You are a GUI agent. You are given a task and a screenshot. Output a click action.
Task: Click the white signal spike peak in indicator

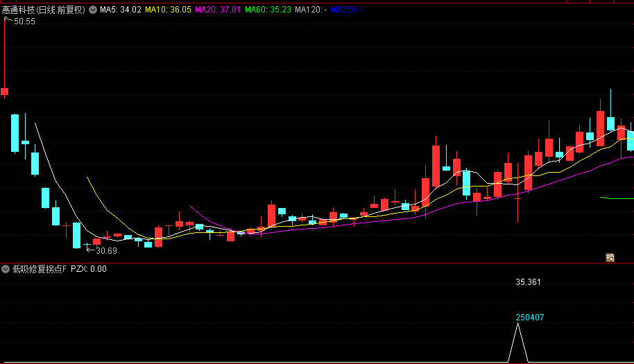tap(517, 324)
